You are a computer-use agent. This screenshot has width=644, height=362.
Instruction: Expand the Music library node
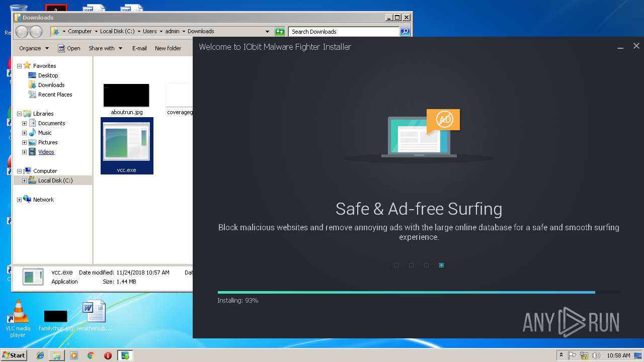coord(24,133)
